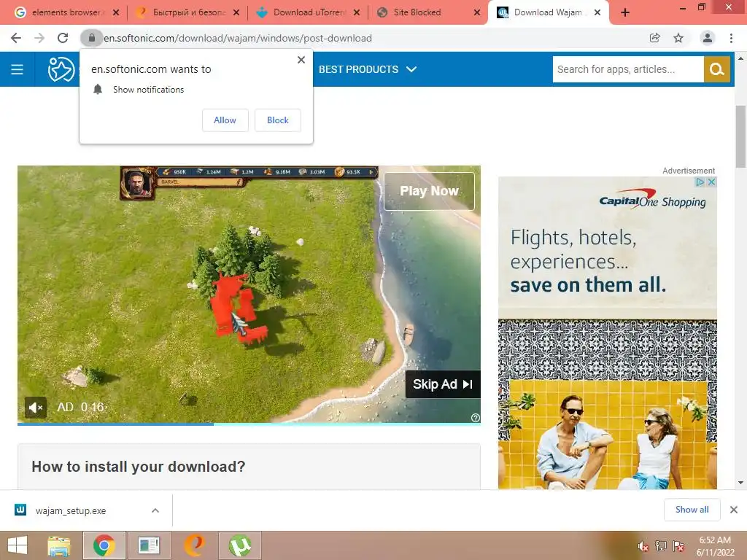Close the downloads bar
The width and height of the screenshot is (747, 560).
(x=734, y=510)
